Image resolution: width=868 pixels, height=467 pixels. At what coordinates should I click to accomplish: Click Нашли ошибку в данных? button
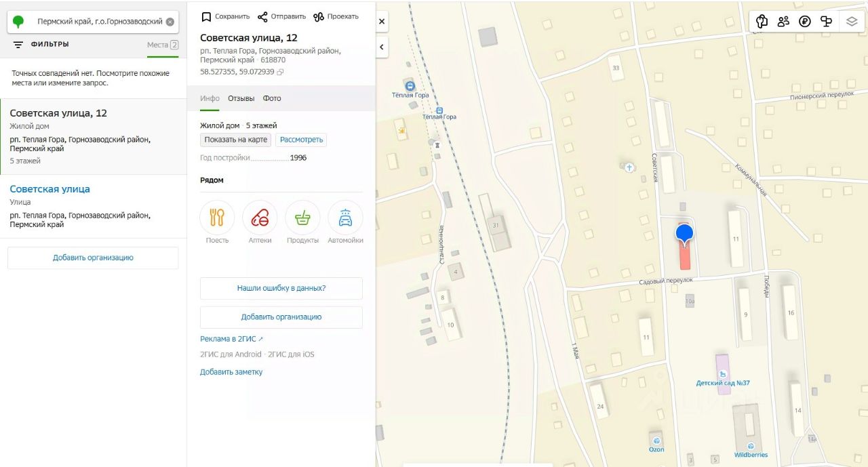[281, 288]
